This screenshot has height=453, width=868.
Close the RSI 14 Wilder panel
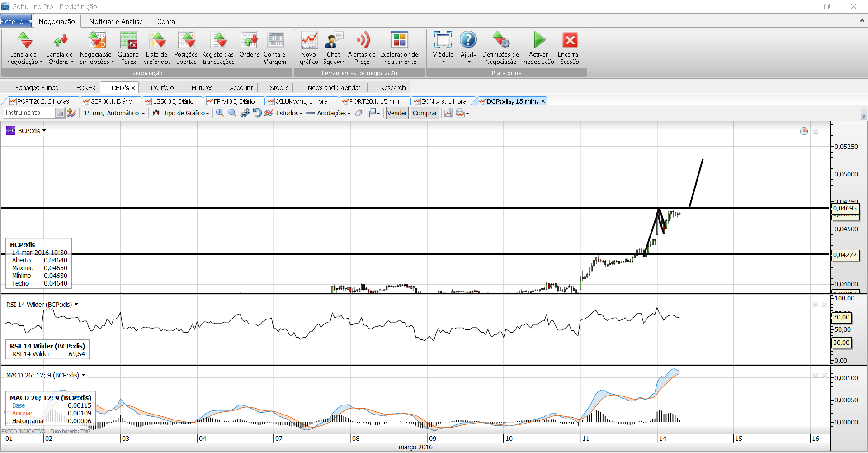[825, 305]
